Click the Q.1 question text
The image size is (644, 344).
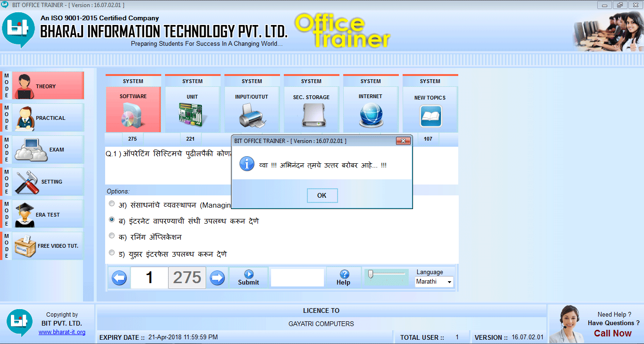(168, 154)
